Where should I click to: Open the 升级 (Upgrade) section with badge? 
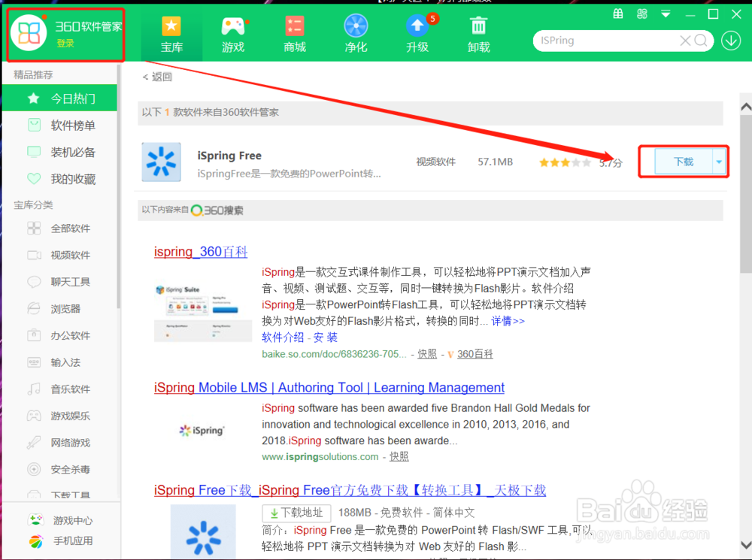pos(417,33)
